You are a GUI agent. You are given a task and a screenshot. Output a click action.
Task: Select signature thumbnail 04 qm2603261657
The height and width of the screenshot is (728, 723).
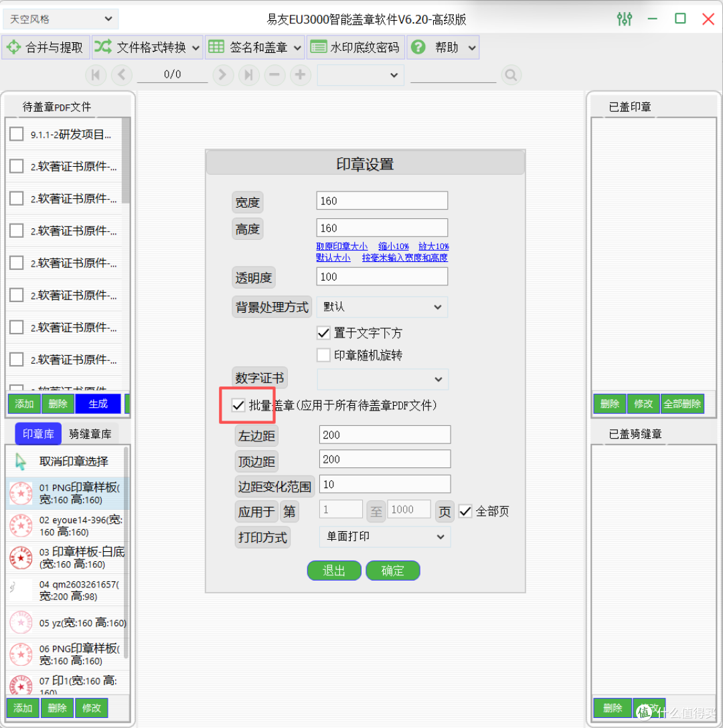point(21,590)
